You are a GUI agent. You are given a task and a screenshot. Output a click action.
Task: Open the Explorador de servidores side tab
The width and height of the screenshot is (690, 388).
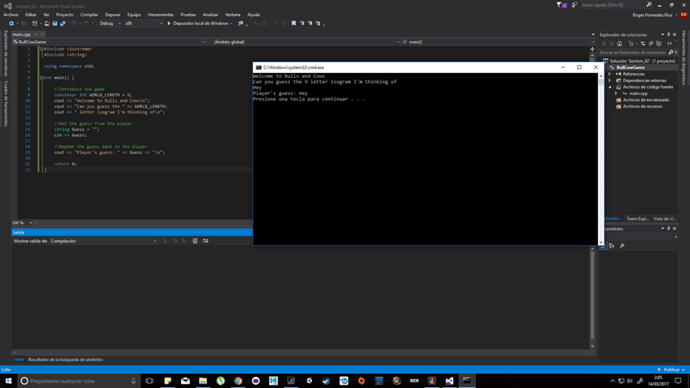point(6,53)
